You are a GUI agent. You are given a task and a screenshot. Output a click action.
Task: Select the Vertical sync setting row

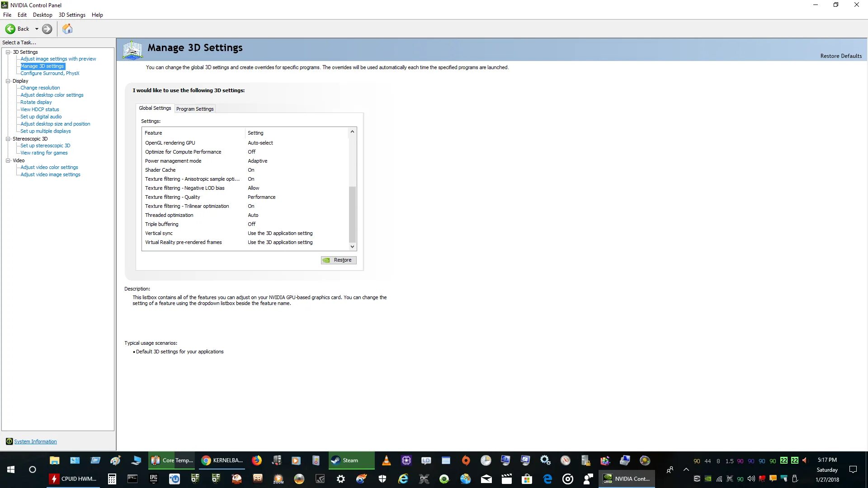click(x=245, y=233)
